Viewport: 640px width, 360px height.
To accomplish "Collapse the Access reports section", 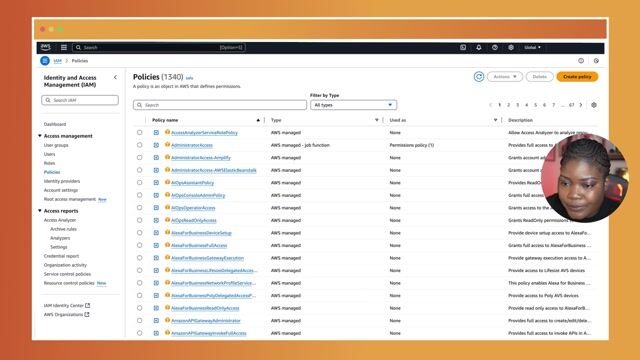I will [40, 211].
